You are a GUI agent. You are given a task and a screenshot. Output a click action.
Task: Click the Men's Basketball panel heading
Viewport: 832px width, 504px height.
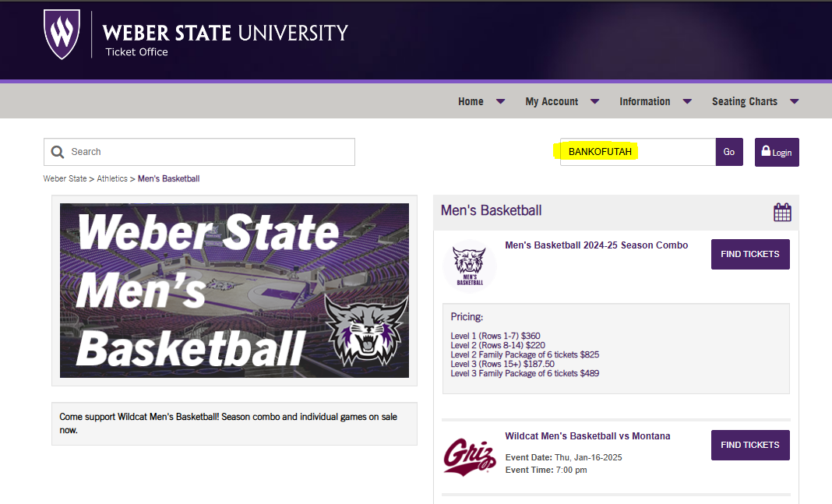(x=492, y=210)
